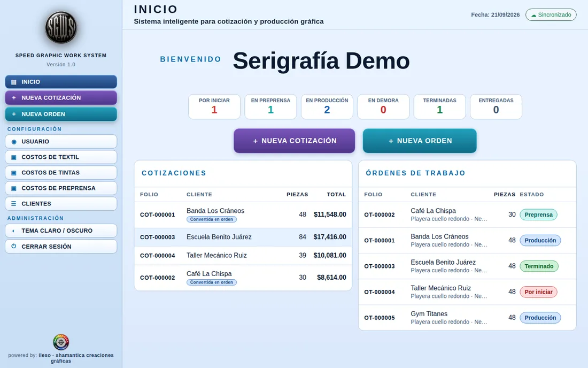The image size is (588, 368).
Task: Click the cloud icon in Sincronizado badge
Action: pyautogui.click(x=533, y=16)
